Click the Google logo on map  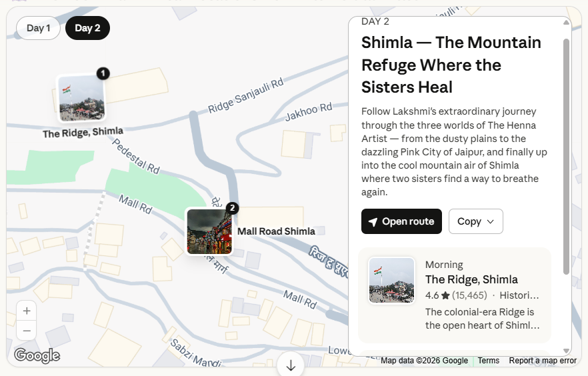coord(37,355)
